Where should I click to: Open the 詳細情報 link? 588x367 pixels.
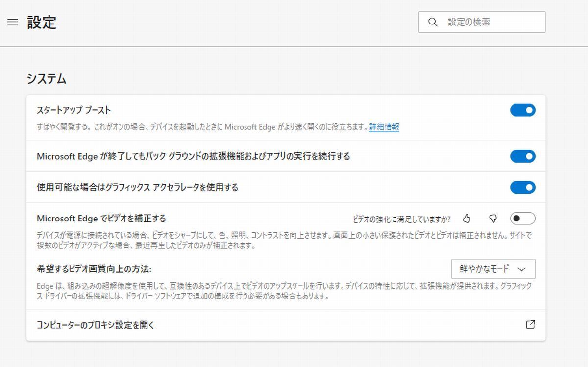[384, 127]
